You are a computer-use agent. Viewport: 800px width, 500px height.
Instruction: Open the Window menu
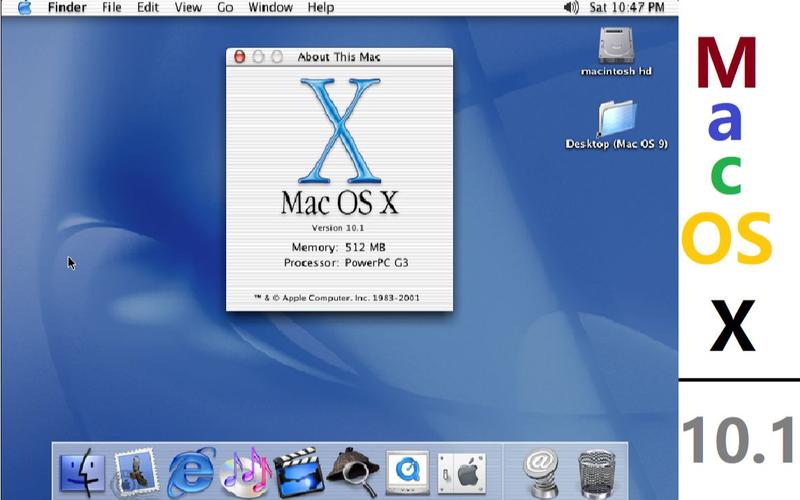[270, 8]
